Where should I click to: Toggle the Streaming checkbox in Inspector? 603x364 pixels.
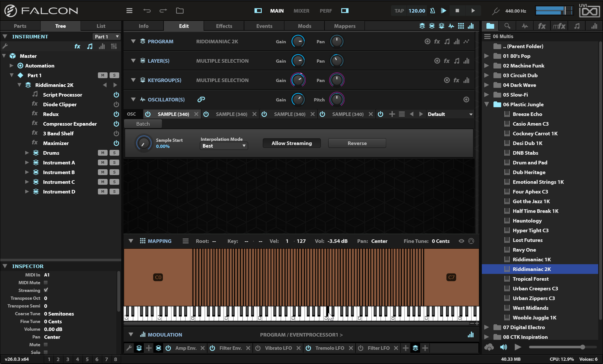point(46,290)
